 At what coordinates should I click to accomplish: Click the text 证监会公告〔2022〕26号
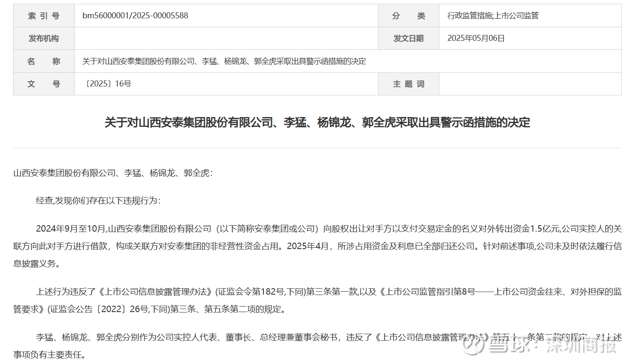99,310
